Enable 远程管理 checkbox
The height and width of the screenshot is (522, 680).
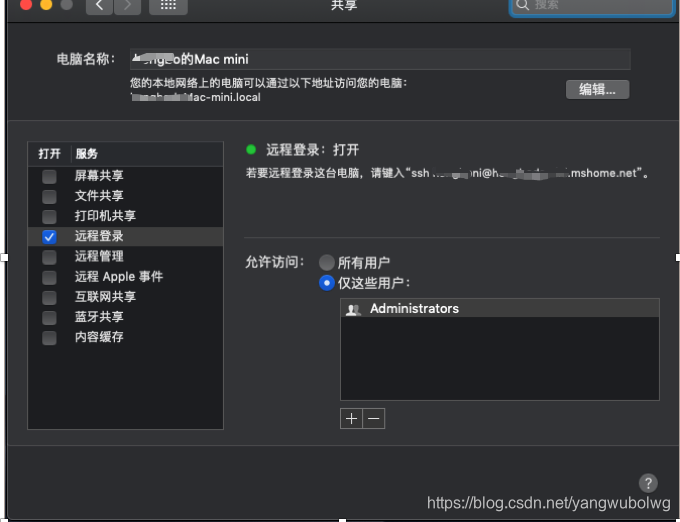point(49,257)
